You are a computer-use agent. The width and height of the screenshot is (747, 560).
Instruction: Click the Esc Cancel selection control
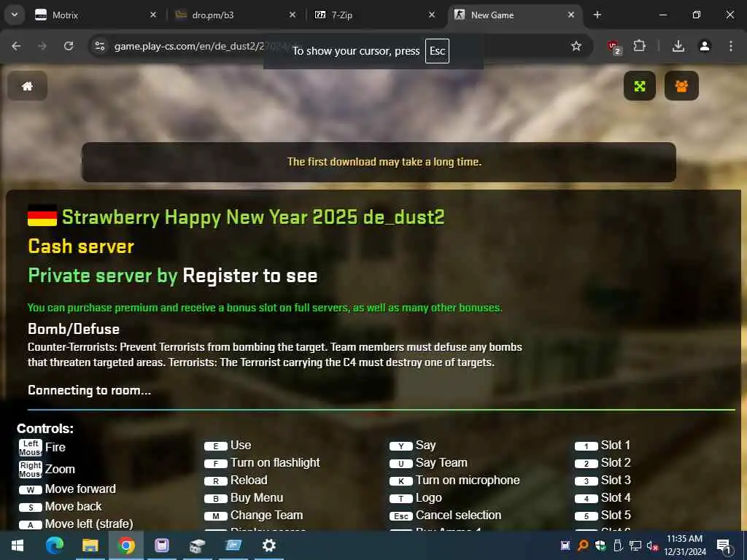pos(446,516)
